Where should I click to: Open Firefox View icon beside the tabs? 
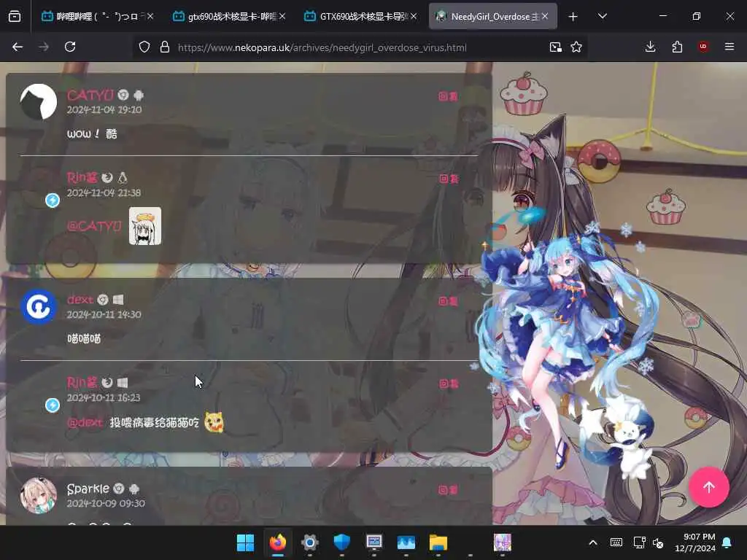[x=15, y=17]
